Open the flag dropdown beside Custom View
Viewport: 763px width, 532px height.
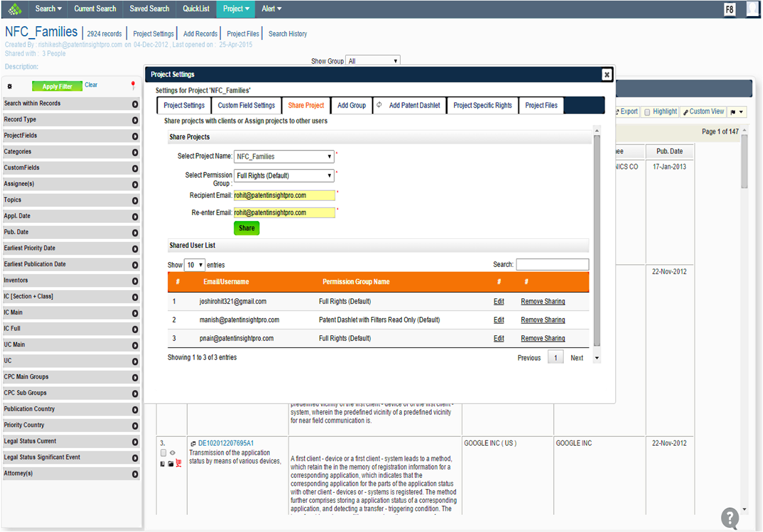(x=737, y=112)
